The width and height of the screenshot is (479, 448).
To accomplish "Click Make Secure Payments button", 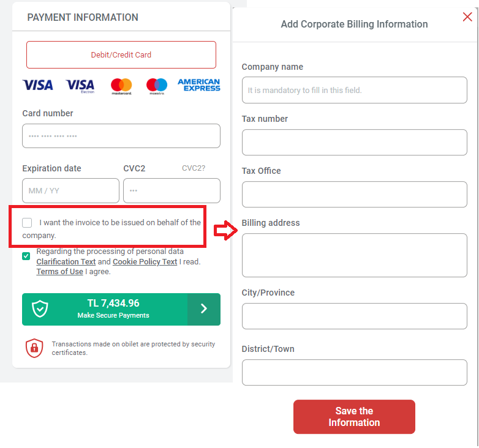I will pyautogui.click(x=121, y=310).
